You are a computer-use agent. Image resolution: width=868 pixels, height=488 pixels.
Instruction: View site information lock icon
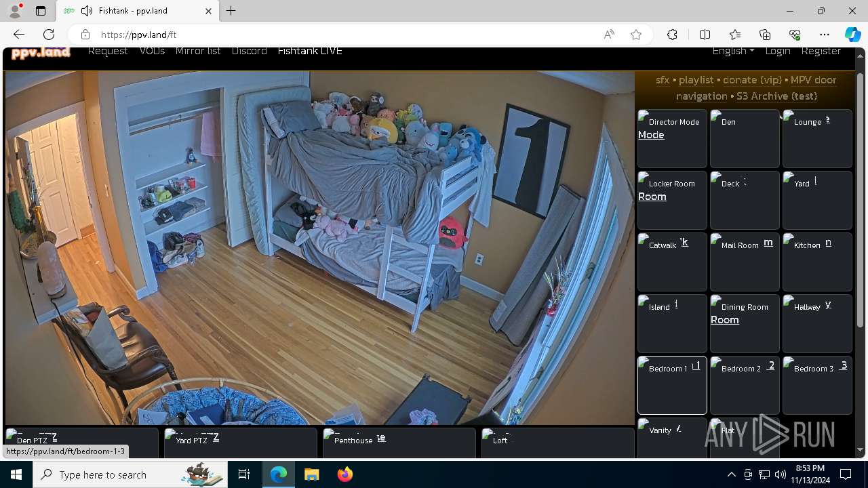[x=85, y=35]
